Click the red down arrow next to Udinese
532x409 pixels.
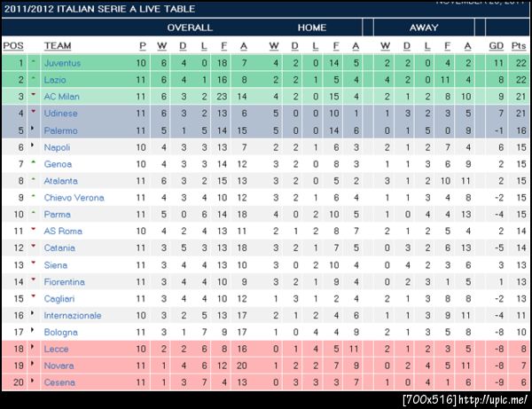(x=34, y=113)
